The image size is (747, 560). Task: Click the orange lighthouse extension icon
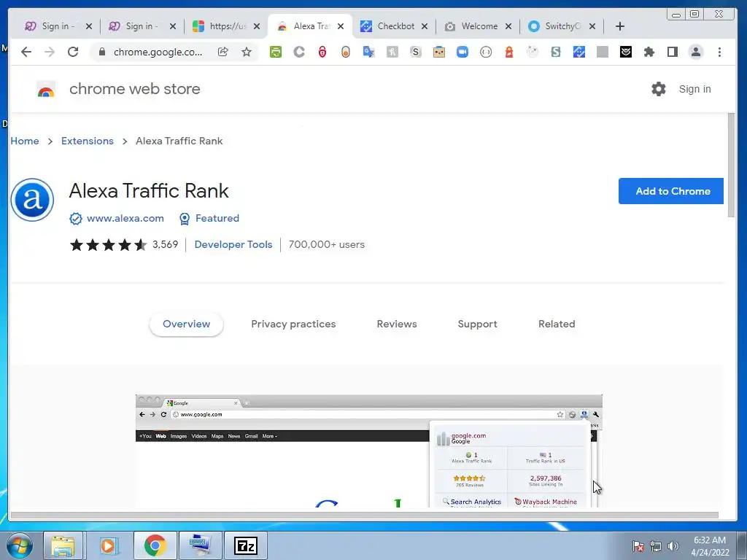(508, 52)
